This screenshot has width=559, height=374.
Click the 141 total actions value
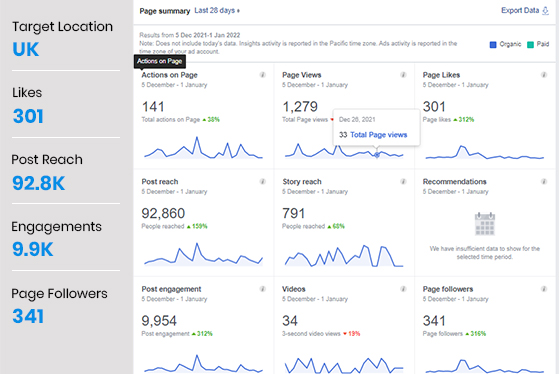tap(153, 107)
